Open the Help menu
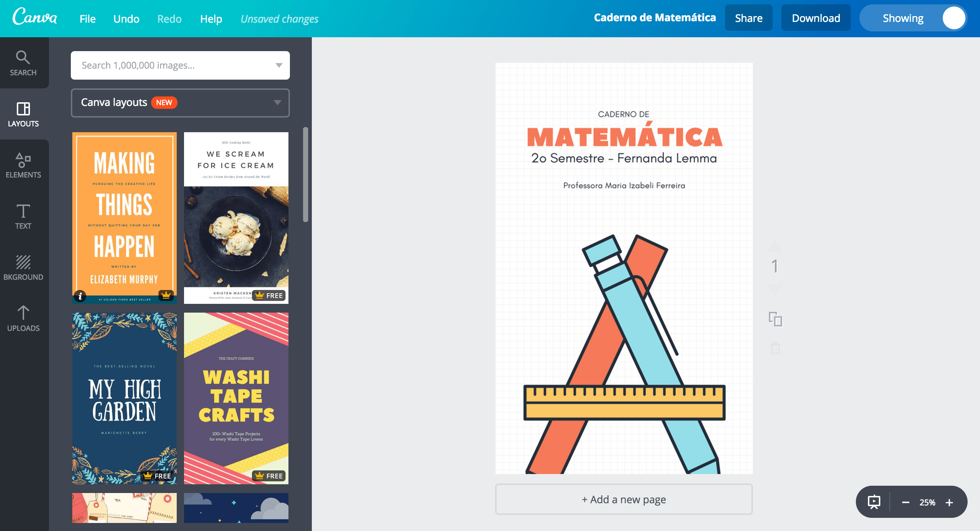The image size is (980, 531). (x=211, y=18)
